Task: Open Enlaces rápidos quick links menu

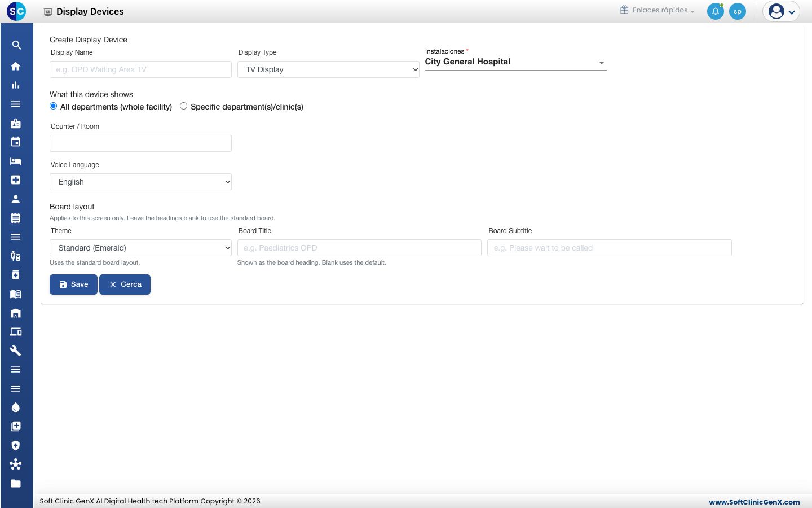Action: coord(657,10)
